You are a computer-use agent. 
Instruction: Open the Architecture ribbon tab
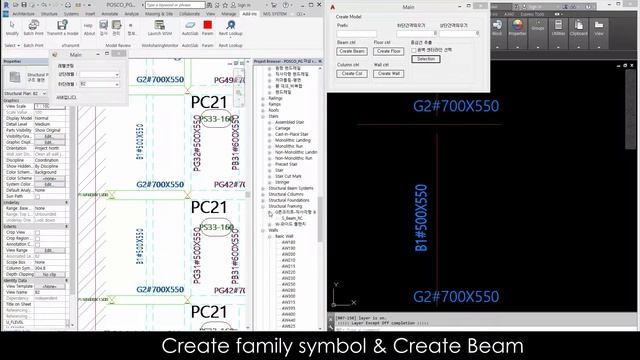pos(23,14)
